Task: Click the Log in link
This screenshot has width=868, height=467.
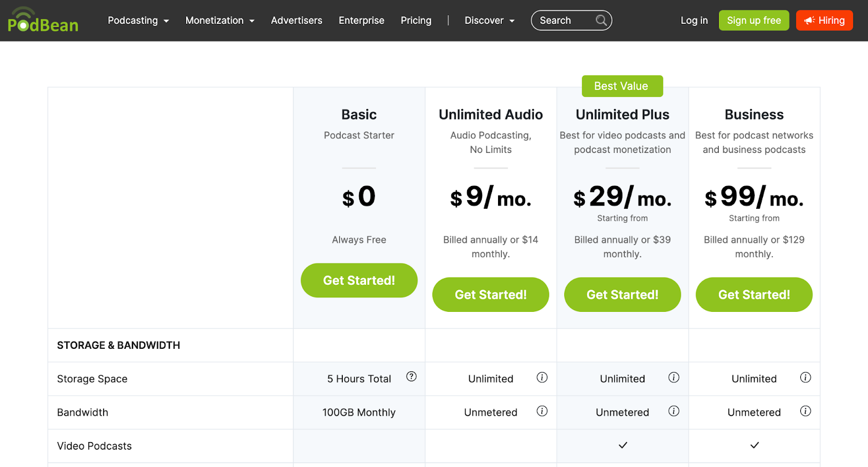Action: click(x=694, y=21)
